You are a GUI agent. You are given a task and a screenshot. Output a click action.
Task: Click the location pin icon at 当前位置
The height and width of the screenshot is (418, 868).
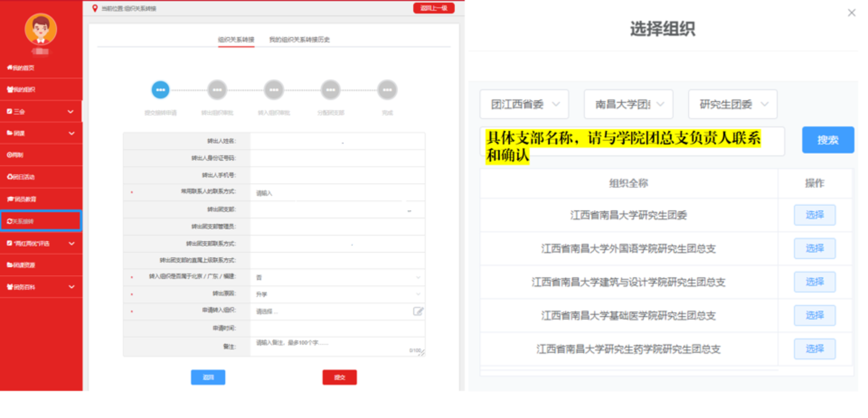pyautogui.click(x=95, y=8)
